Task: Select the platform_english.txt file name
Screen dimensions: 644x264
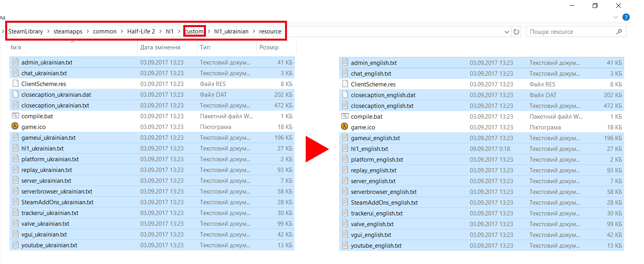Action: pos(377,160)
